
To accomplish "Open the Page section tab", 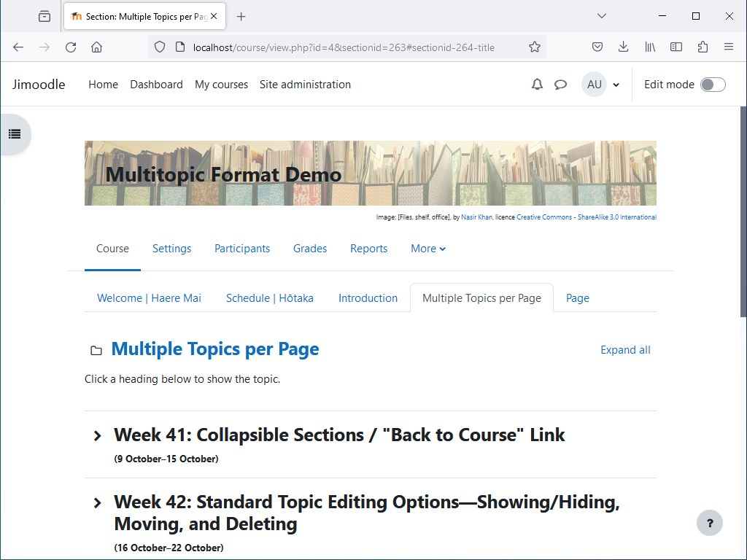I will 578,298.
